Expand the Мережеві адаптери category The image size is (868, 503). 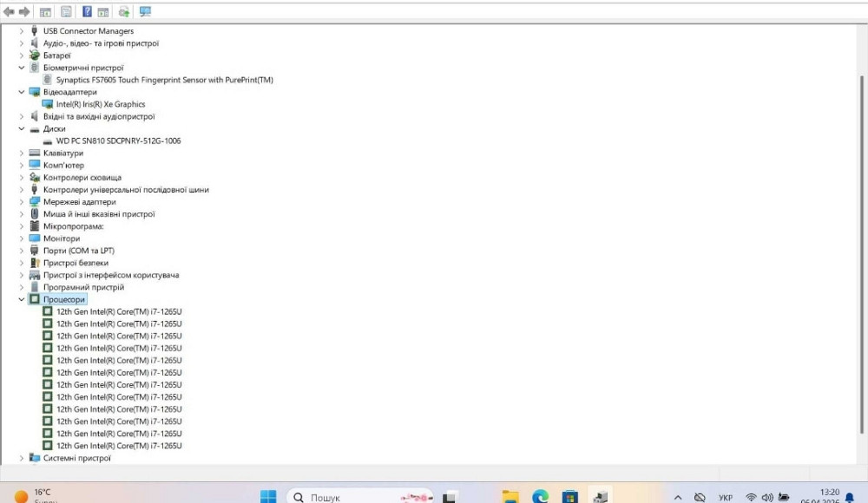(x=22, y=202)
